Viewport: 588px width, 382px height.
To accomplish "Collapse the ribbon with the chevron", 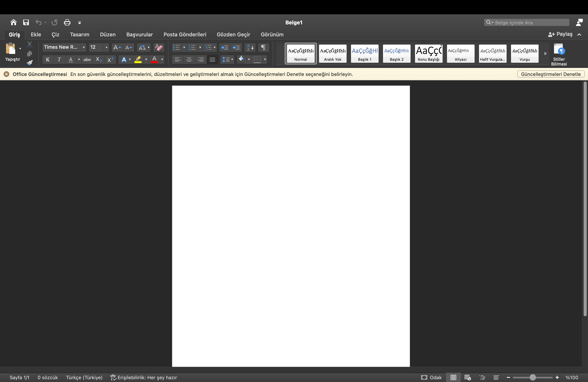I will tap(579, 35).
